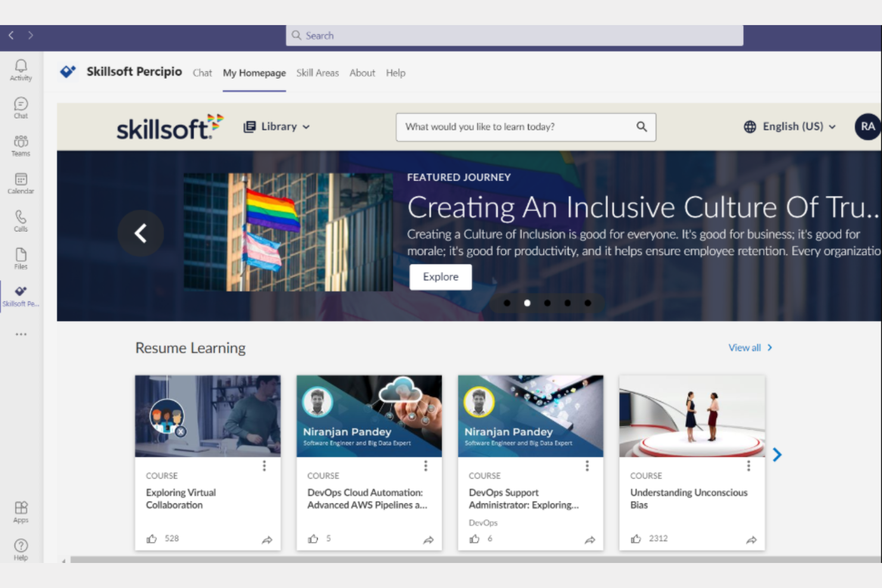Open more options on Exploring Virtual Collaboration card
Viewport: 882px width, 588px height.
(264, 466)
